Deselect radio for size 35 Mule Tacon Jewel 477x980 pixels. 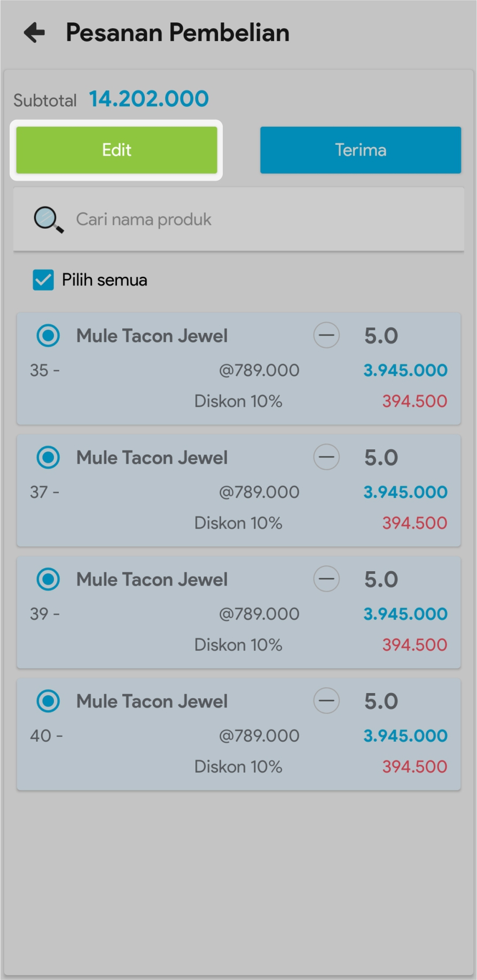[48, 336]
